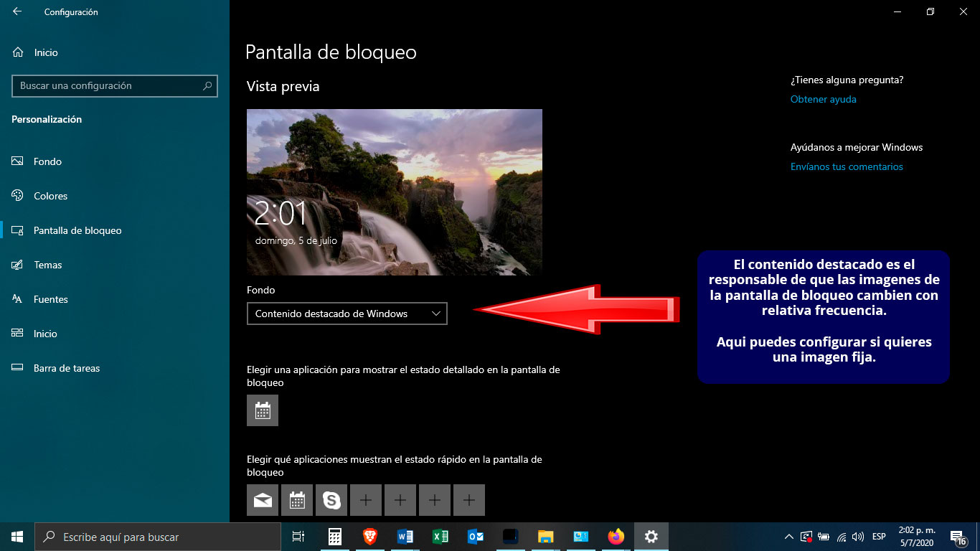The width and height of the screenshot is (980, 551).
Task: Show hidden system tray icons
Action: 788,537
